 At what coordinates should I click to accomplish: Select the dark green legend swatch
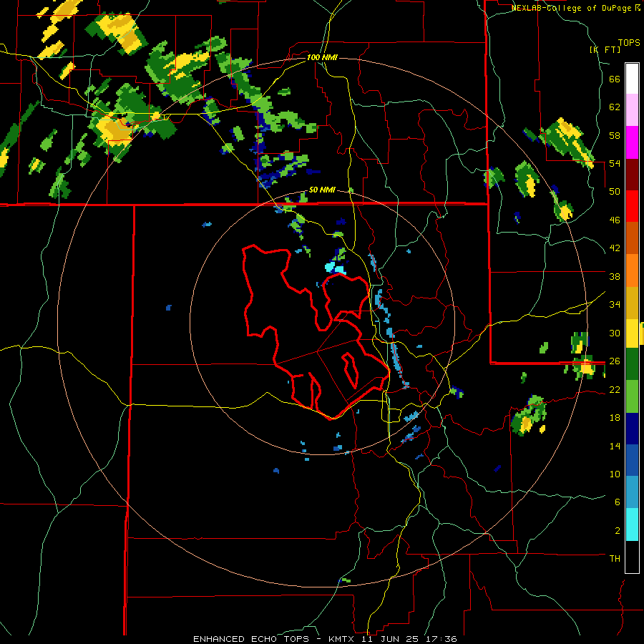click(632, 364)
